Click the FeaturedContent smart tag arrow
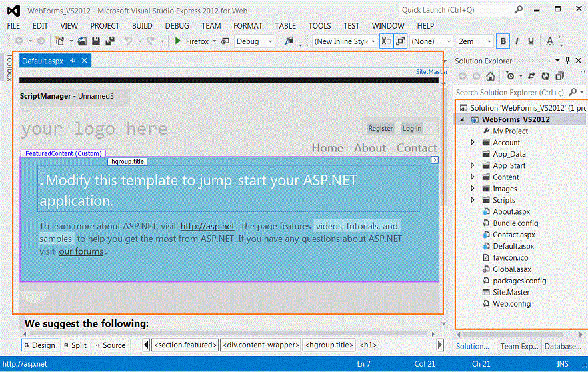Screen dimensions: 588x372 [434, 160]
